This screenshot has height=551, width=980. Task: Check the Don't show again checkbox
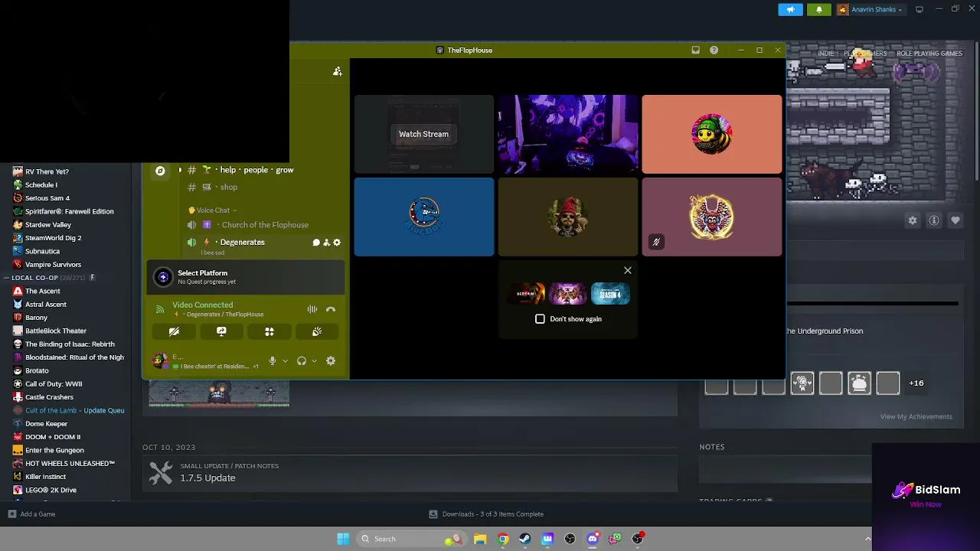(540, 319)
